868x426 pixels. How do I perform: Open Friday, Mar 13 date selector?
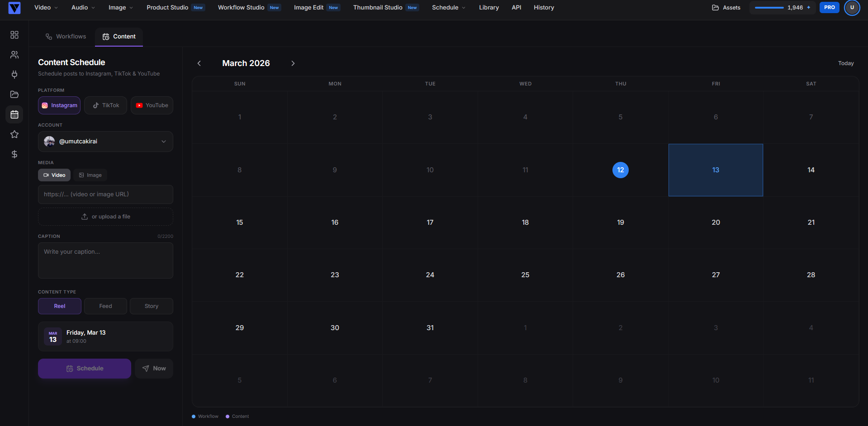(x=105, y=336)
